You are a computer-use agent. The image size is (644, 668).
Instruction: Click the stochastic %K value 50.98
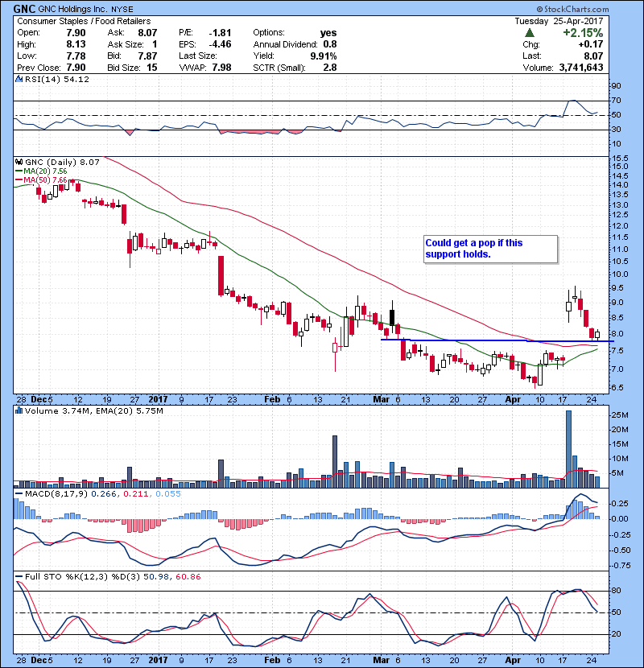tap(155, 576)
